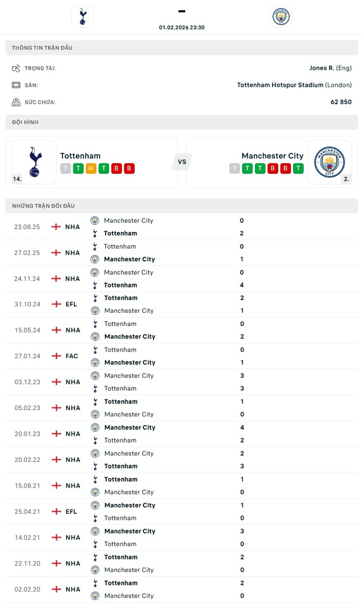This screenshot has height=606, width=364.
Task: Collapse the NHỮNG TRẬN ĐỐI ĐẦU section
Action: click(x=182, y=206)
